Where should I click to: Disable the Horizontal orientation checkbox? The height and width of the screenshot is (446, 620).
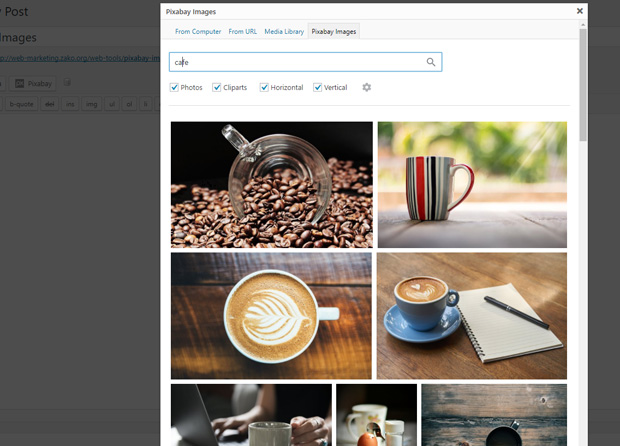click(x=264, y=87)
